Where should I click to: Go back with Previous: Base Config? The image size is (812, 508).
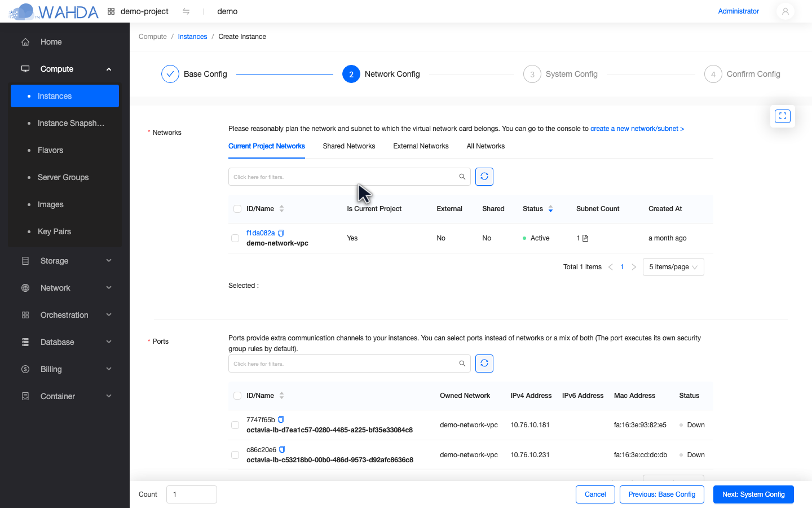point(662,494)
